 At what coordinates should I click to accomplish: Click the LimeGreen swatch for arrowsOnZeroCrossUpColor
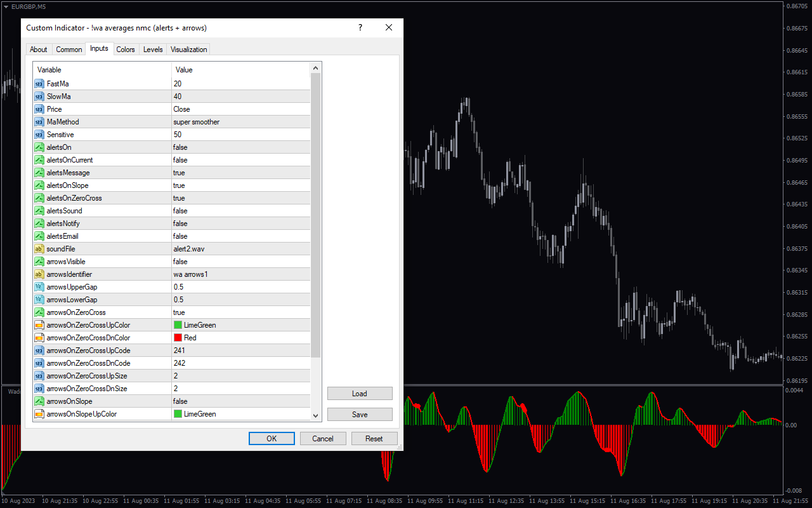[178, 325]
